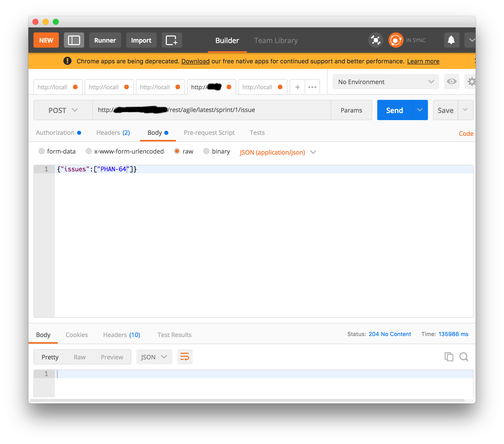Open the request Headers (2) tab
The width and height of the screenshot is (504, 444).
click(113, 133)
